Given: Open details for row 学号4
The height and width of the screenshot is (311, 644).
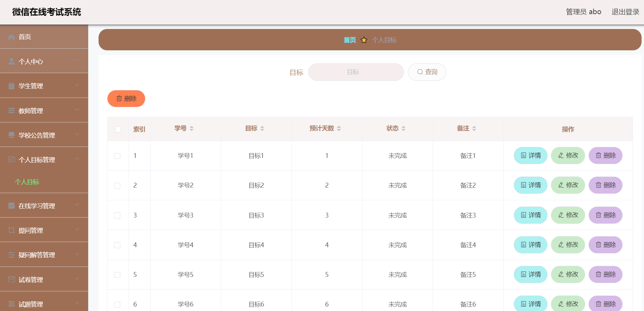Looking at the screenshot, I should tap(531, 245).
